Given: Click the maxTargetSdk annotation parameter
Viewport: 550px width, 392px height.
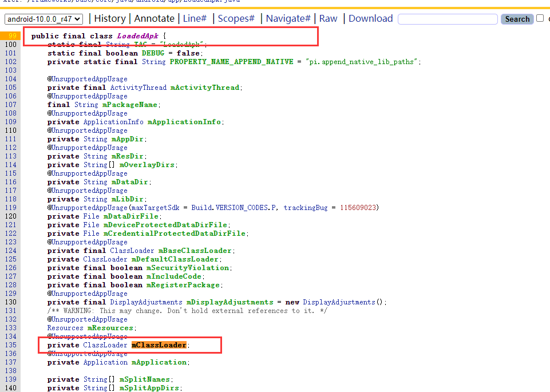Looking at the screenshot, I should coord(156,208).
